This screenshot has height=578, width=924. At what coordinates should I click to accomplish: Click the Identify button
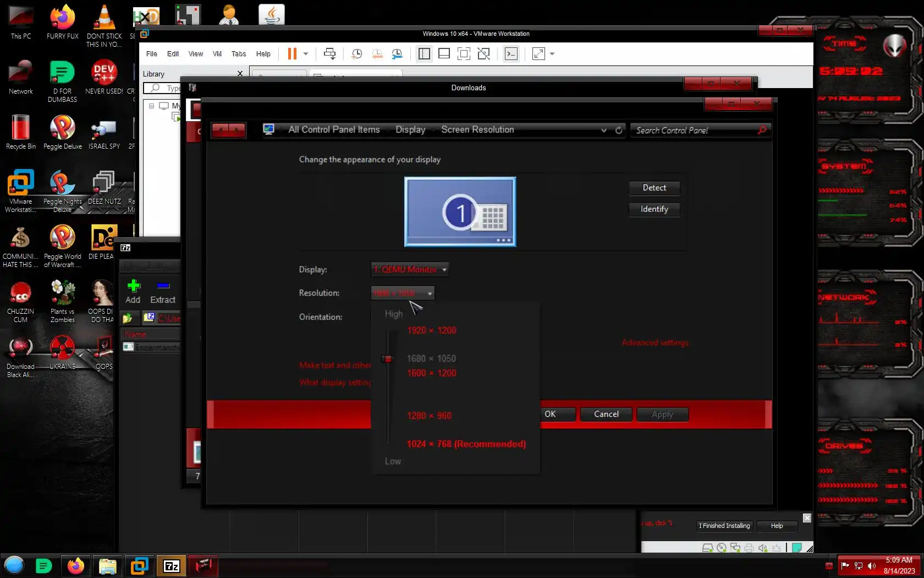click(654, 209)
